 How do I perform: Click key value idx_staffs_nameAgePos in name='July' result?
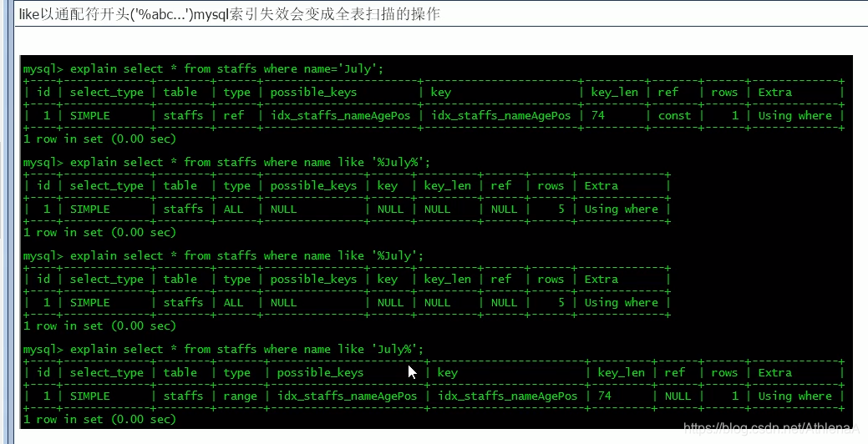(x=501, y=115)
